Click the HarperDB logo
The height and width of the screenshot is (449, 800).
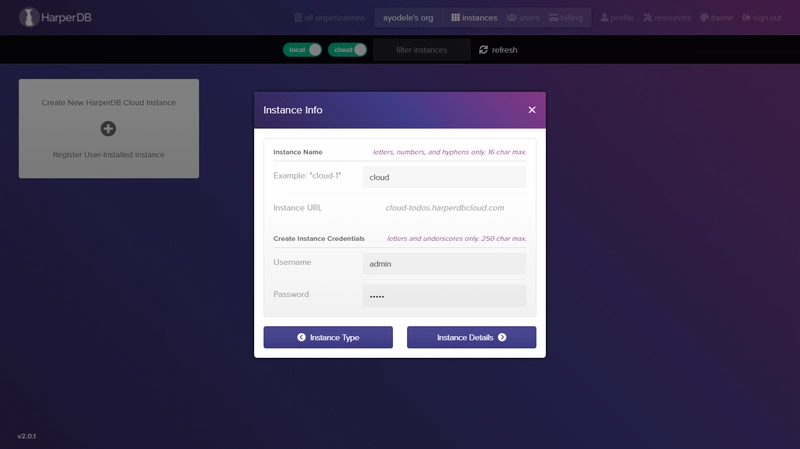click(55, 17)
